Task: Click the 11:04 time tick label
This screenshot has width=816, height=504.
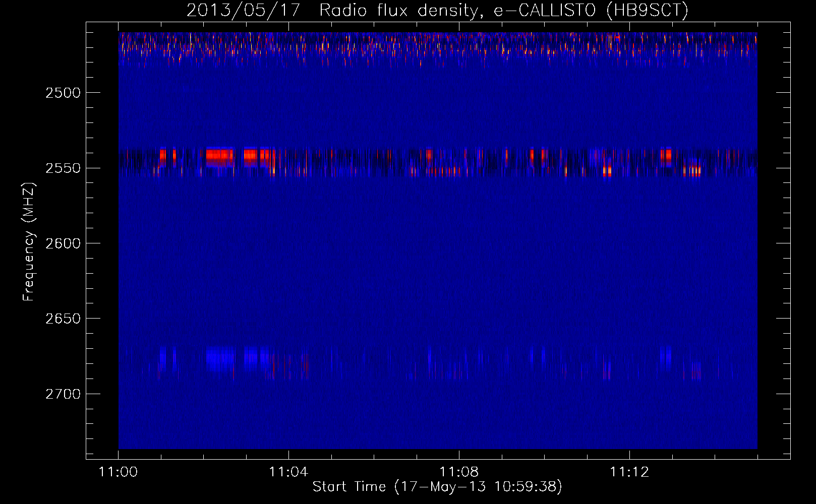Action: coord(288,472)
